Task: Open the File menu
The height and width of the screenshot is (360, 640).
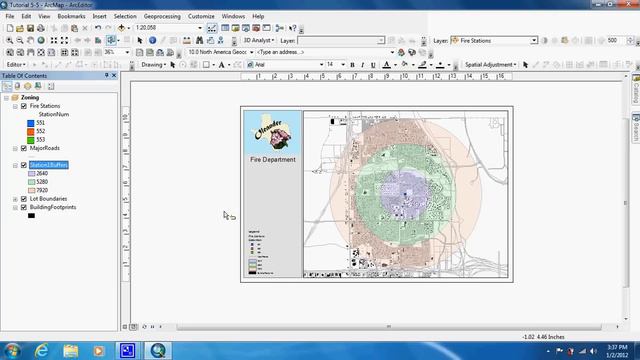Action: pos(10,16)
